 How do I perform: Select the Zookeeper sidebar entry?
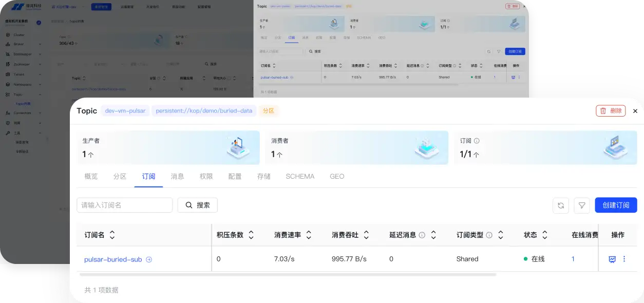(21, 64)
